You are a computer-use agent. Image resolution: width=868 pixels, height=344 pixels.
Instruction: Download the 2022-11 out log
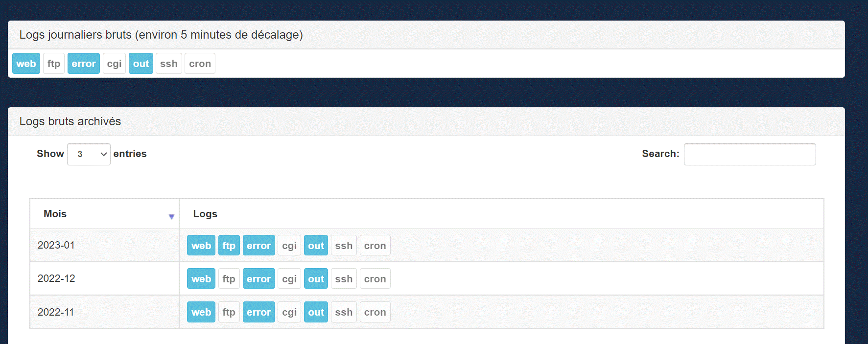click(316, 312)
